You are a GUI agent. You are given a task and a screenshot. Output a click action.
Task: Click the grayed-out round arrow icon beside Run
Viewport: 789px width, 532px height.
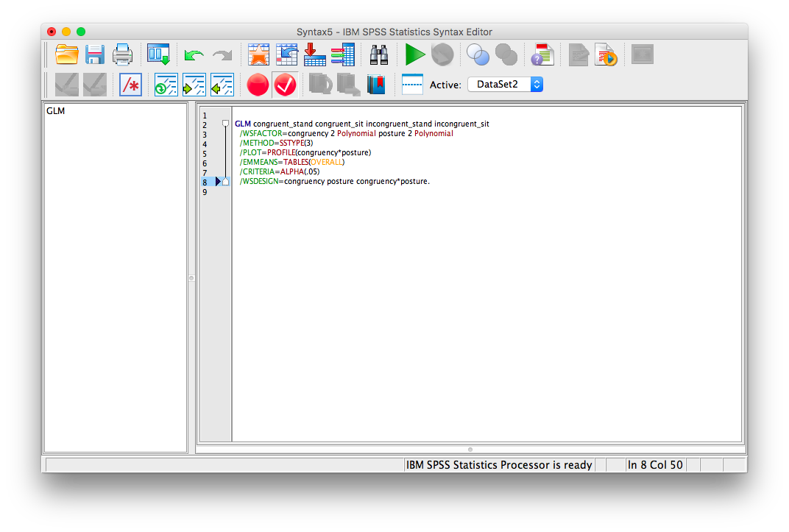[x=442, y=54]
